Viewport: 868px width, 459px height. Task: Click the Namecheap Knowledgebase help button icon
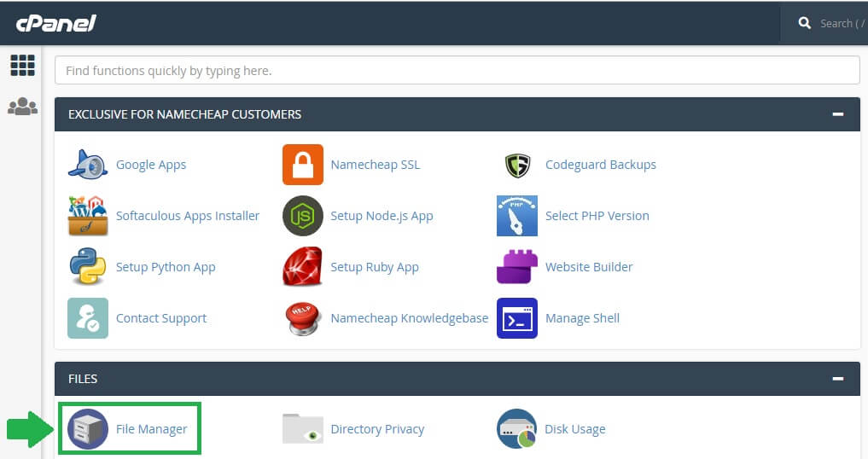pos(303,318)
